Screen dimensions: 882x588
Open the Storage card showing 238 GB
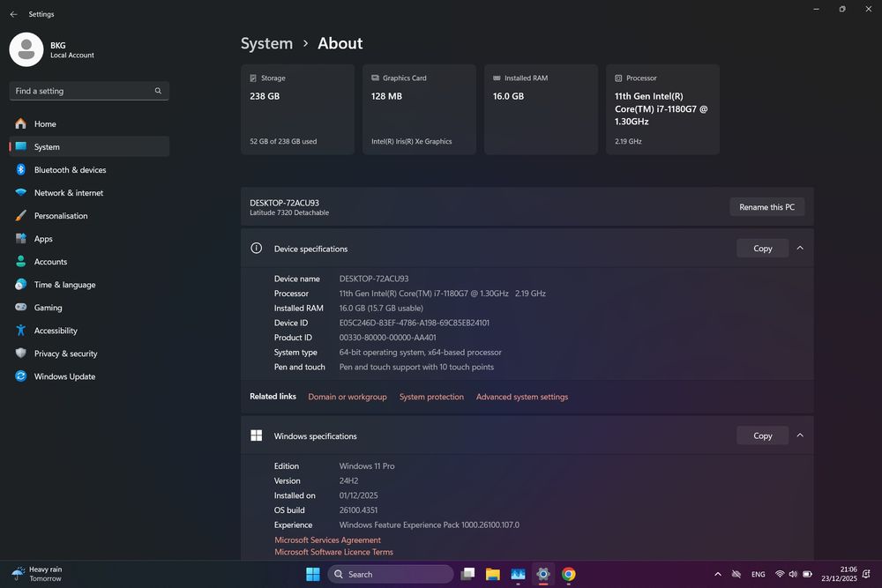pyautogui.click(x=297, y=109)
